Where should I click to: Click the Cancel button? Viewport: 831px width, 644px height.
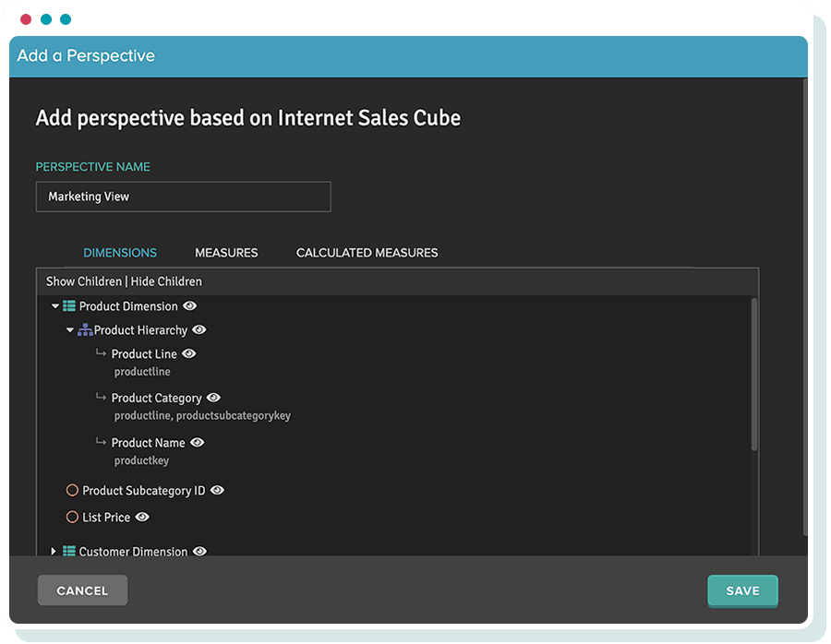point(82,590)
